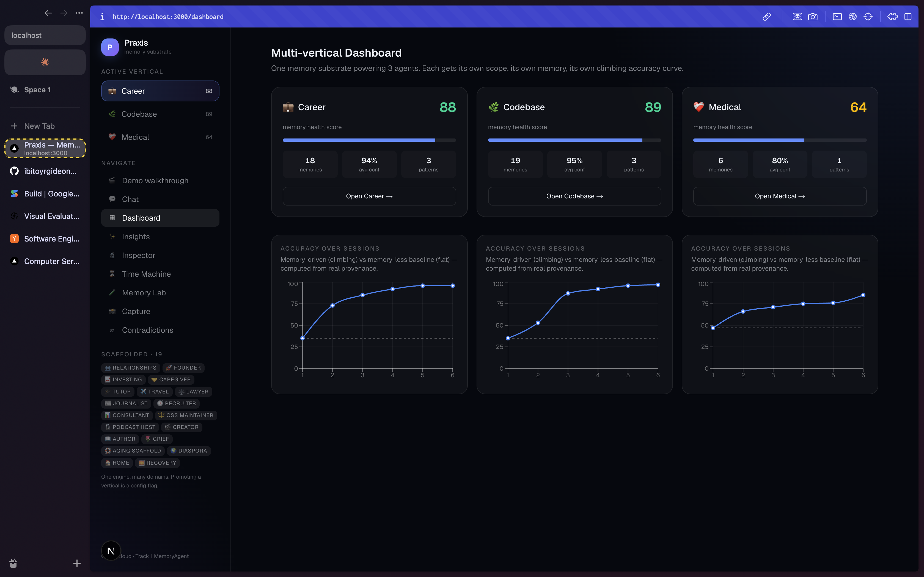Click the localhost address field in sidebar

click(x=45, y=35)
